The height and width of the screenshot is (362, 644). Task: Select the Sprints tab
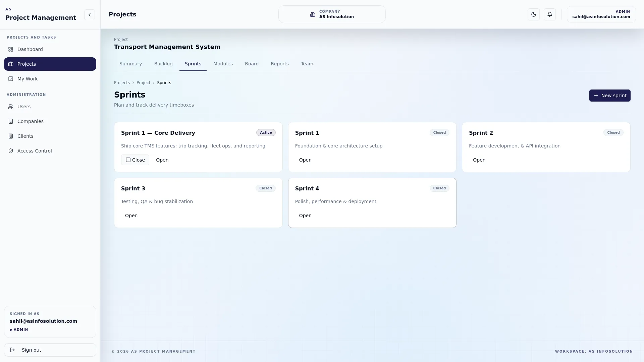tap(193, 64)
